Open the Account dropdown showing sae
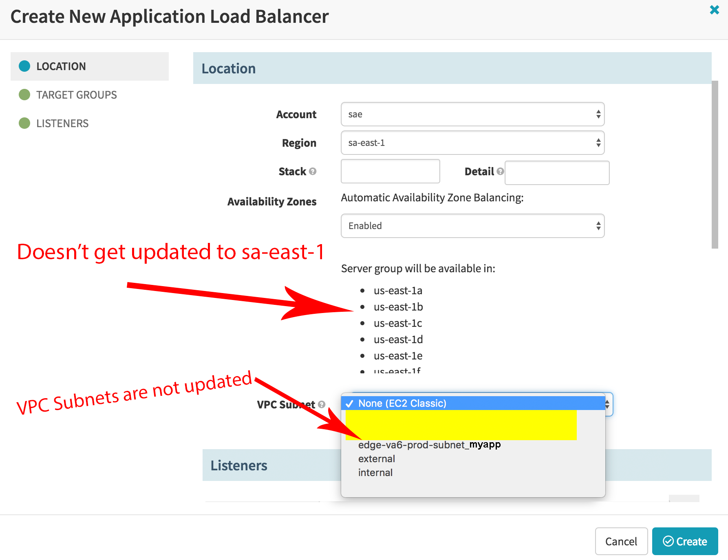The height and width of the screenshot is (560, 728). [472, 115]
